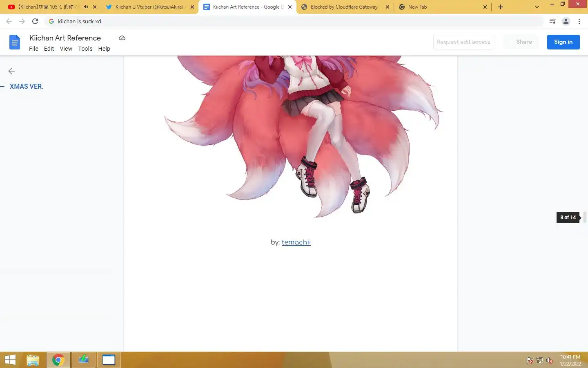Click the muted volume tray icon
Viewport: 588px width, 368px height.
click(x=550, y=360)
